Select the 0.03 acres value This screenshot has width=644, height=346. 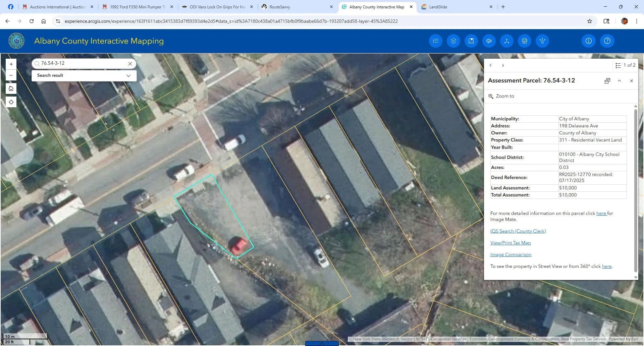click(x=563, y=167)
